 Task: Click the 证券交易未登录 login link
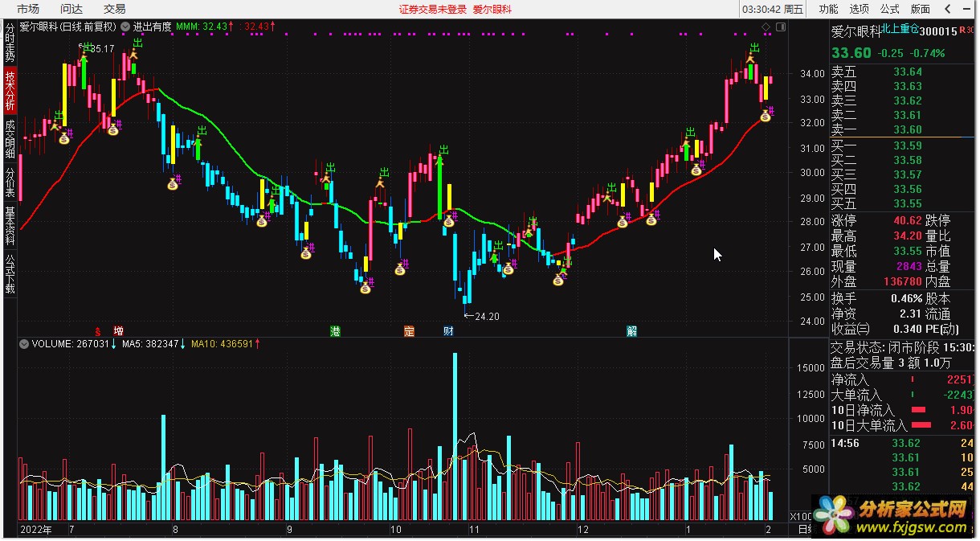pyautogui.click(x=431, y=9)
